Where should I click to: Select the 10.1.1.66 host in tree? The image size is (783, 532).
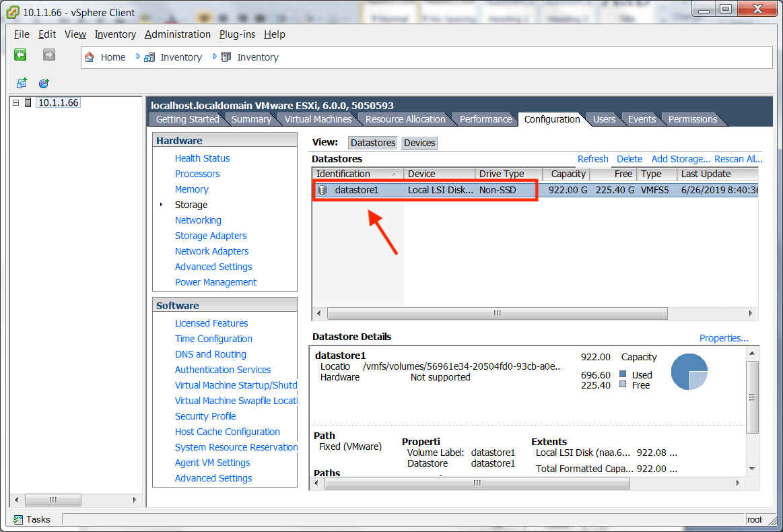[x=59, y=102]
